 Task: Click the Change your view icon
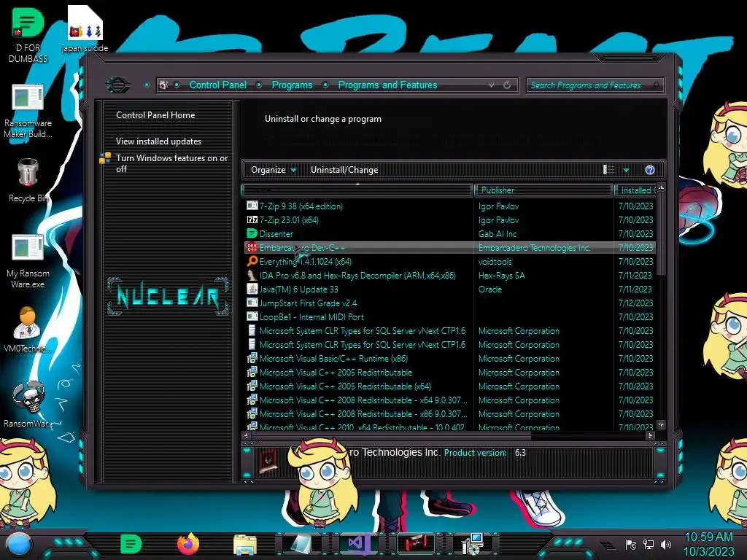tap(609, 170)
